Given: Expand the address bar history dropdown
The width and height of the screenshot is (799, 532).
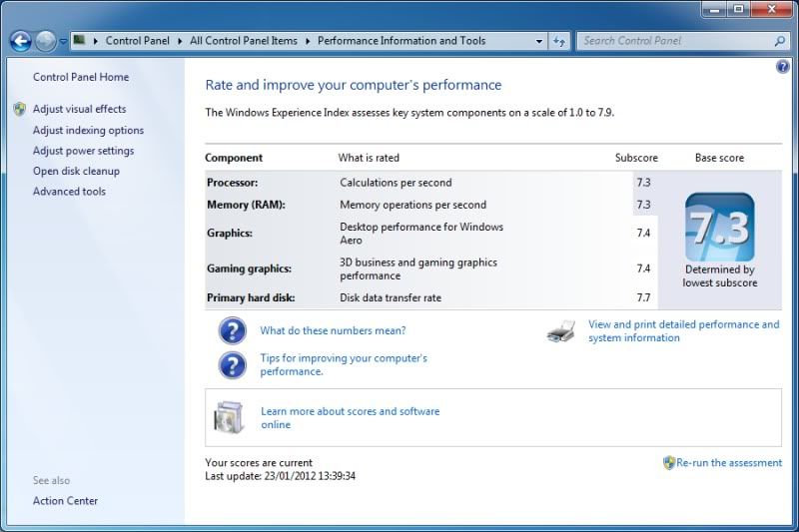Looking at the screenshot, I should [539, 42].
